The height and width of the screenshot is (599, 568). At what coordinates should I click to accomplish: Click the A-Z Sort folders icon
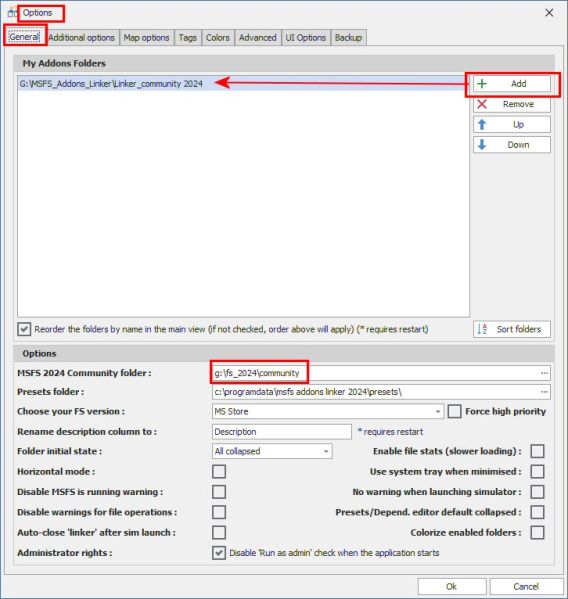[482, 329]
